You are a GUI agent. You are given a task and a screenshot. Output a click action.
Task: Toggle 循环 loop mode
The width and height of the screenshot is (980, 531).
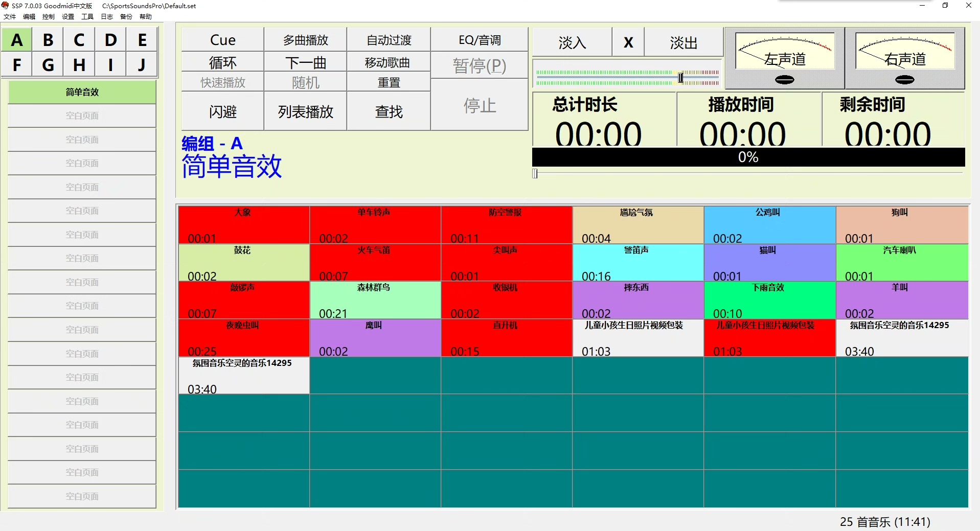[223, 62]
